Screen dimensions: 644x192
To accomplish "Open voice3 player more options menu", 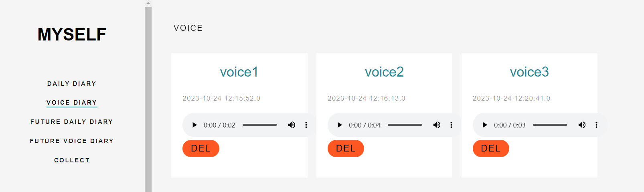I will [596, 125].
